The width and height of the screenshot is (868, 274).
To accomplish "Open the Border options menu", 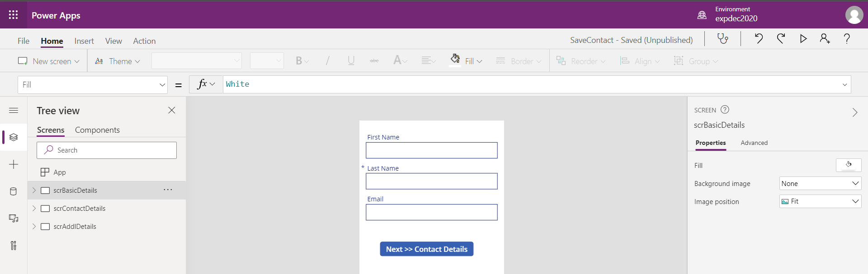I will click(x=519, y=61).
